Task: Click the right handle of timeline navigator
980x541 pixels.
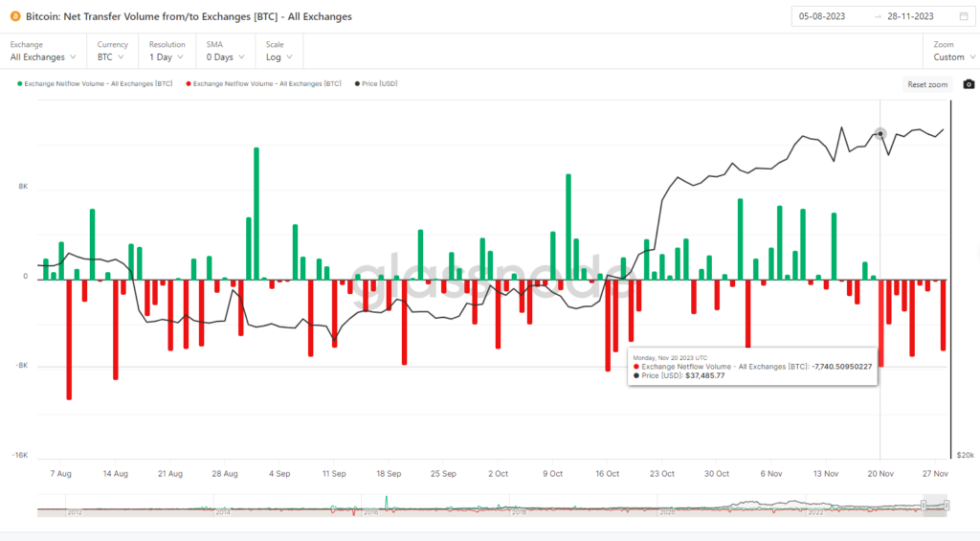Action: (x=947, y=505)
